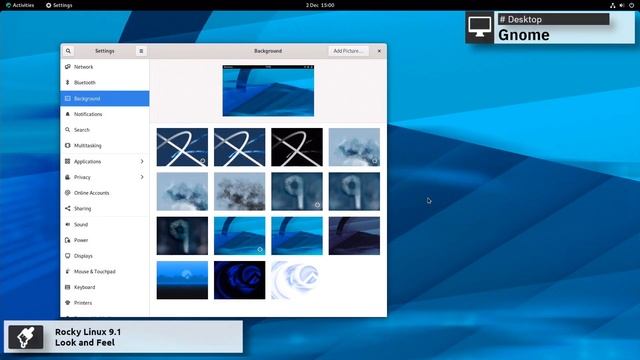
Task: Click the current wallpaper preview image
Action: [x=268, y=91]
